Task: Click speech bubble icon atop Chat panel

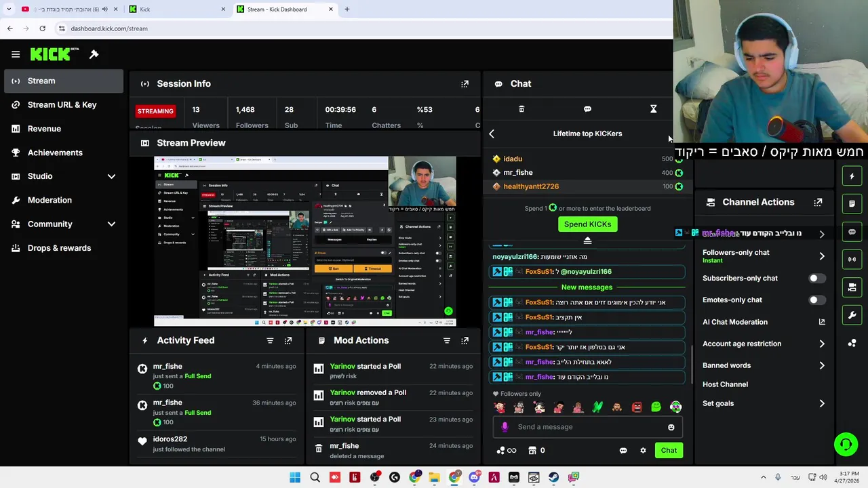Action: 587,109
